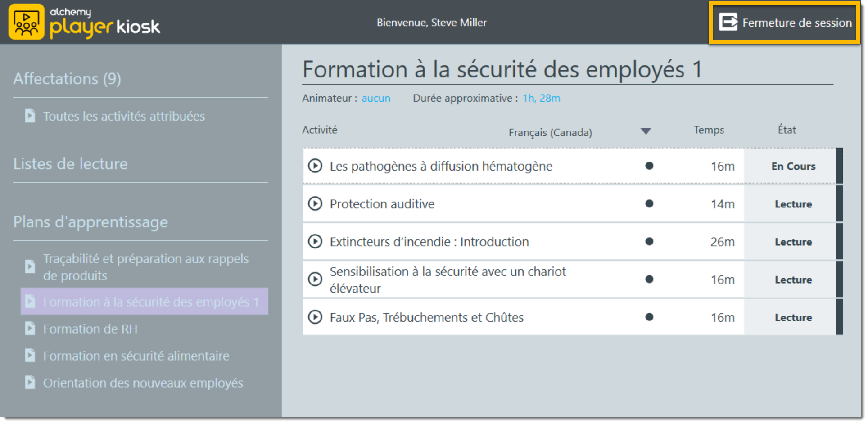Click the Affectations (9) section header
The width and height of the screenshot is (868, 424).
pos(67,79)
